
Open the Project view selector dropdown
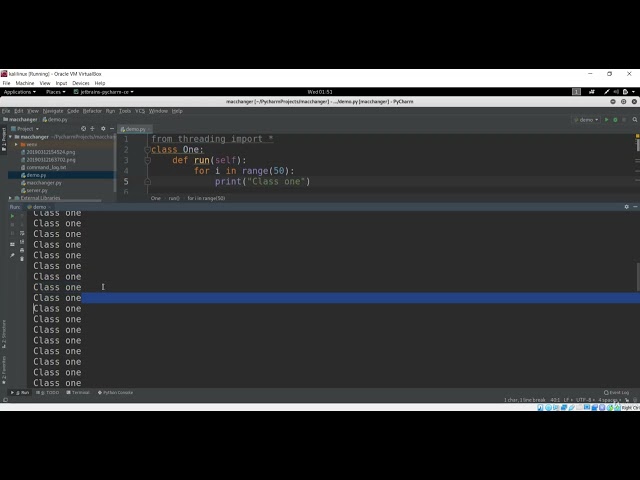[25, 129]
